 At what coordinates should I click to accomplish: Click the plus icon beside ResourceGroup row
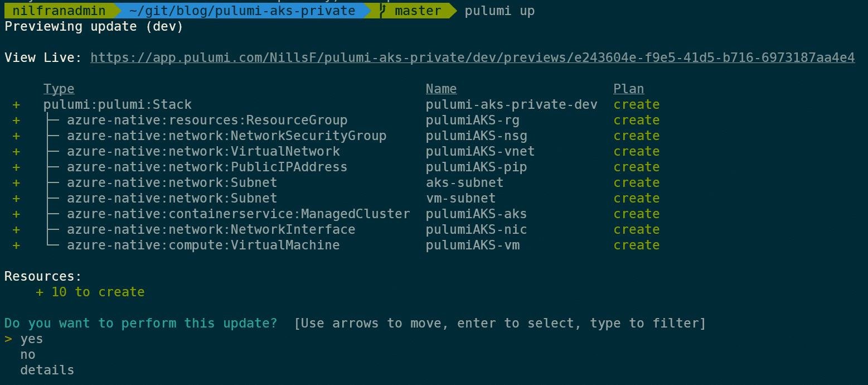click(16, 121)
